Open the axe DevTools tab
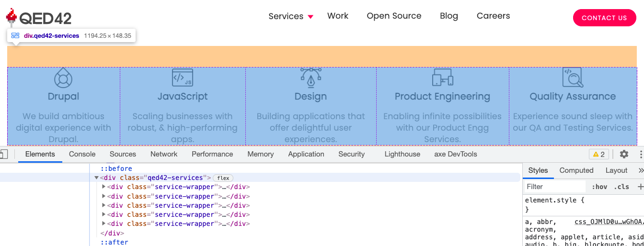 click(x=456, y=154)
